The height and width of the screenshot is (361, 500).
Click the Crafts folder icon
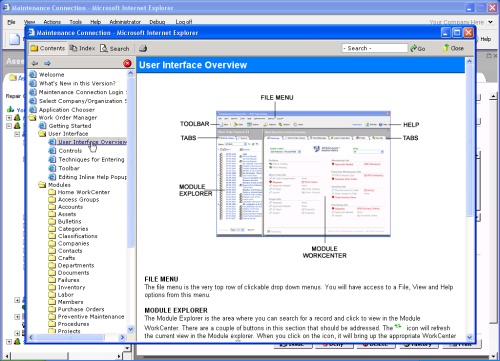click(x=52, y=258)
